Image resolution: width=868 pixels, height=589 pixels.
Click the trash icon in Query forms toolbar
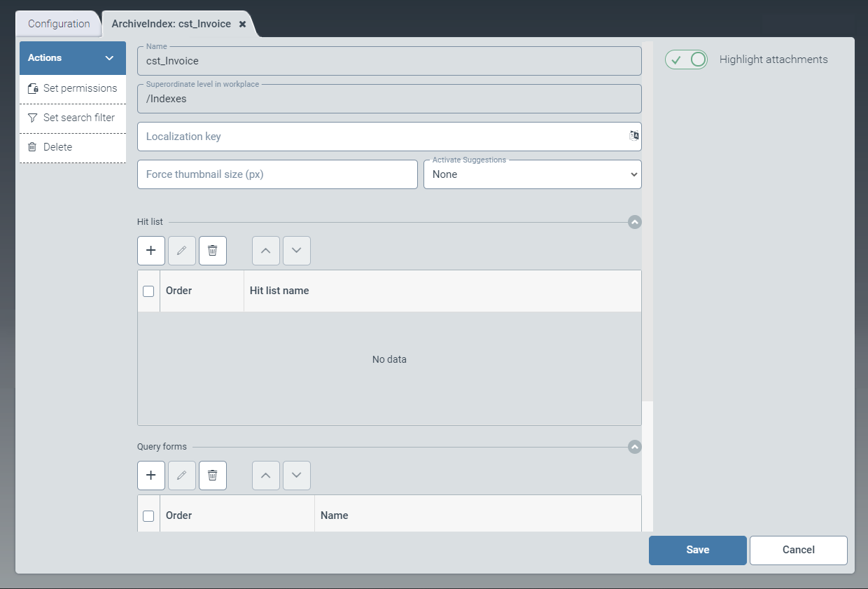click(x=213, y=476)
